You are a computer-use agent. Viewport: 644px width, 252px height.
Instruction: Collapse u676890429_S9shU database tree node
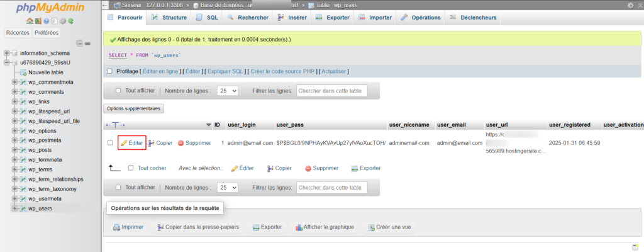6,62
